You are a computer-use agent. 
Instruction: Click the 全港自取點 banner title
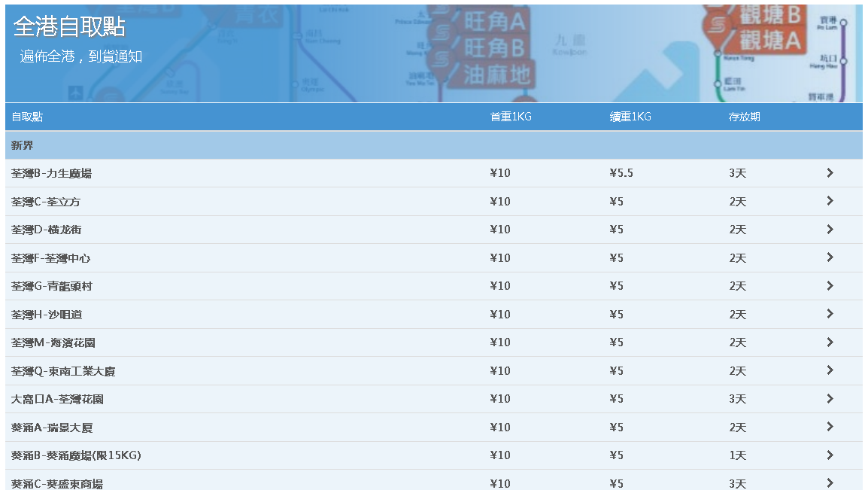click(x=69, y=27)
